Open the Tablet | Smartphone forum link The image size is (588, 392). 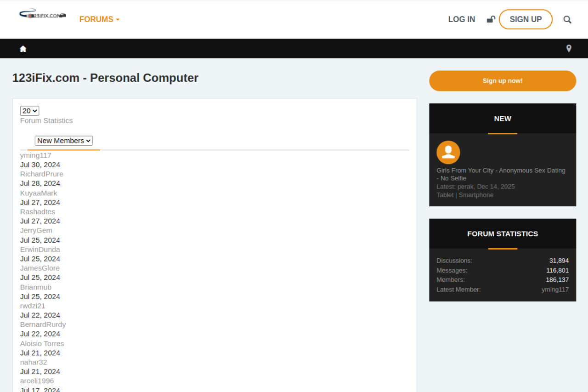click(465, 195)
